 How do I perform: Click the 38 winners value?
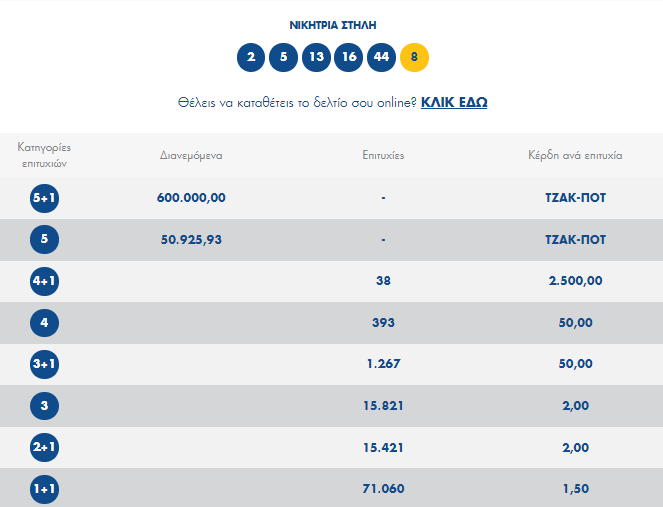tap(383, 281)
